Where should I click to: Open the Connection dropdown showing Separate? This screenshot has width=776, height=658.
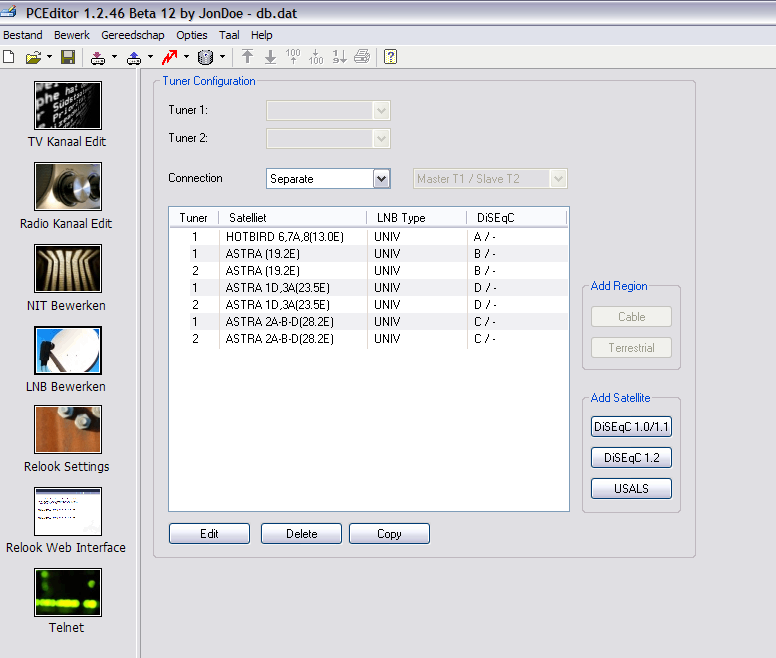pos(328,179)
